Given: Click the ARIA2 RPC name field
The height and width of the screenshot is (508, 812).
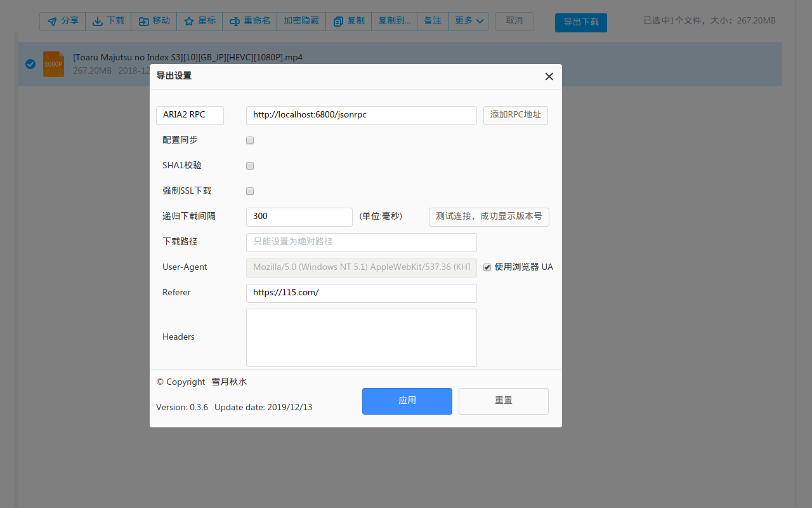Looking at the screenshot, I should click(x=190, y=115).
